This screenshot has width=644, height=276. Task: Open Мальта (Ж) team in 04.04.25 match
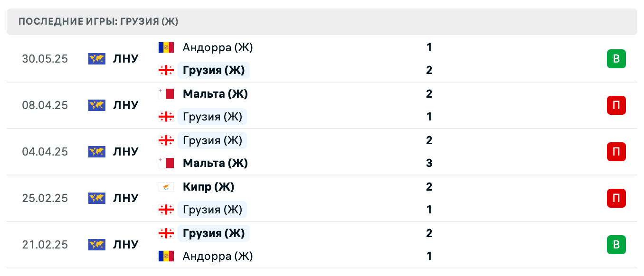215,163
